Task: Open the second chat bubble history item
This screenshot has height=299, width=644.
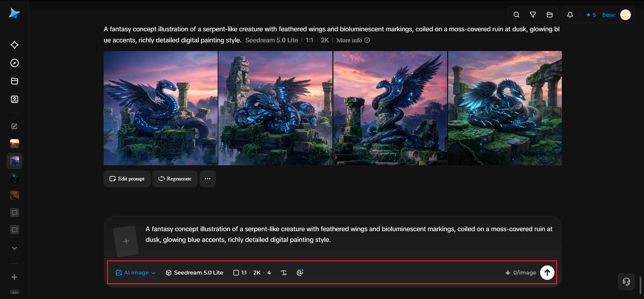Action: click(14, 230)
